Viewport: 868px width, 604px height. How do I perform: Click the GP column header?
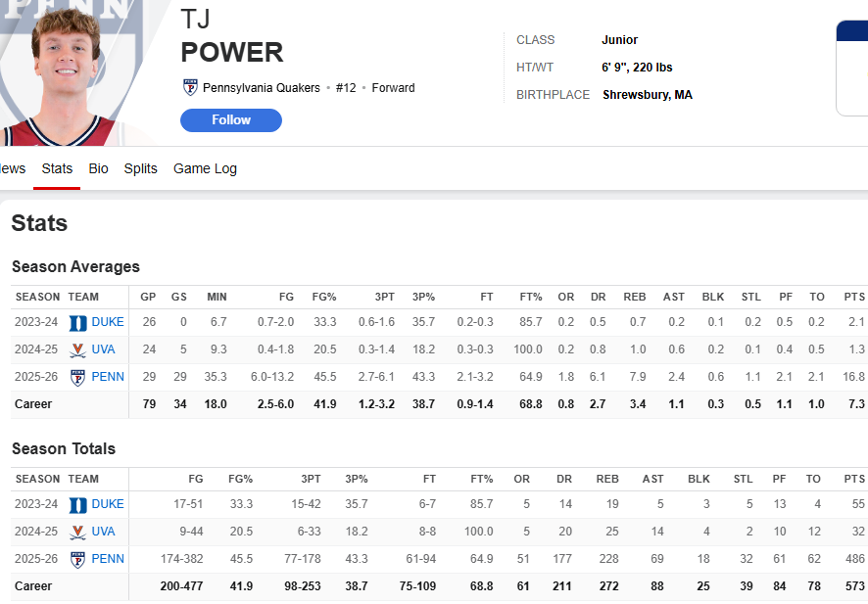(x=148, y=297)
